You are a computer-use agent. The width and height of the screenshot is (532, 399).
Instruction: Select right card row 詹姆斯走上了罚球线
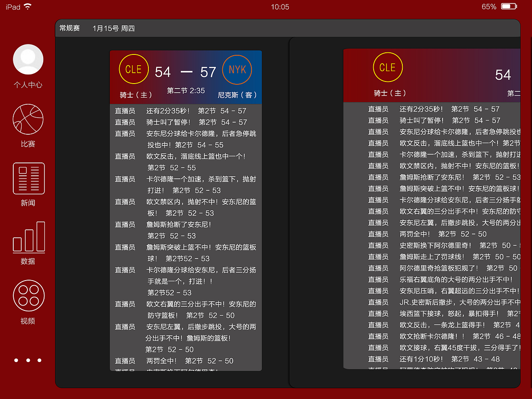[x=444, y=256]
